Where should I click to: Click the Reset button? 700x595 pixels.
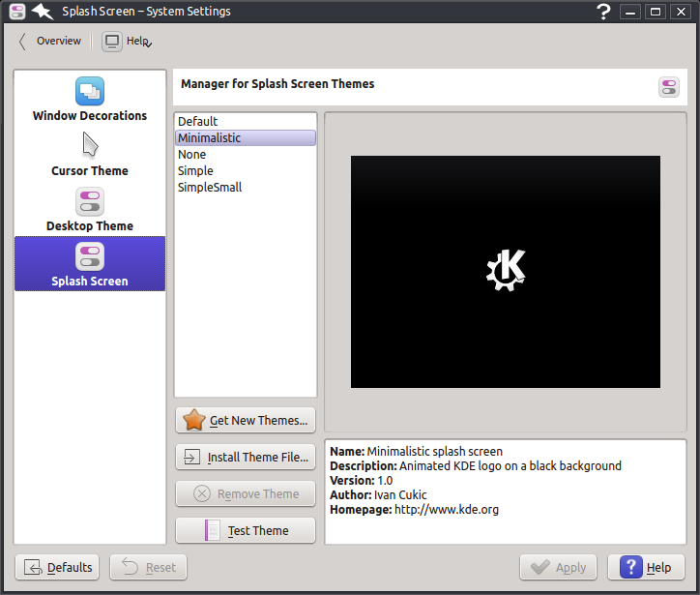tap(148, 567)
